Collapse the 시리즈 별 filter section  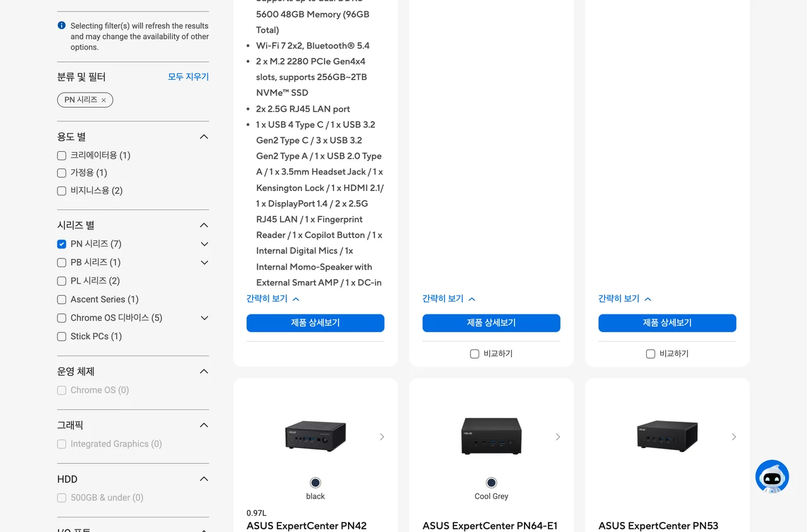tap(204, 225)
